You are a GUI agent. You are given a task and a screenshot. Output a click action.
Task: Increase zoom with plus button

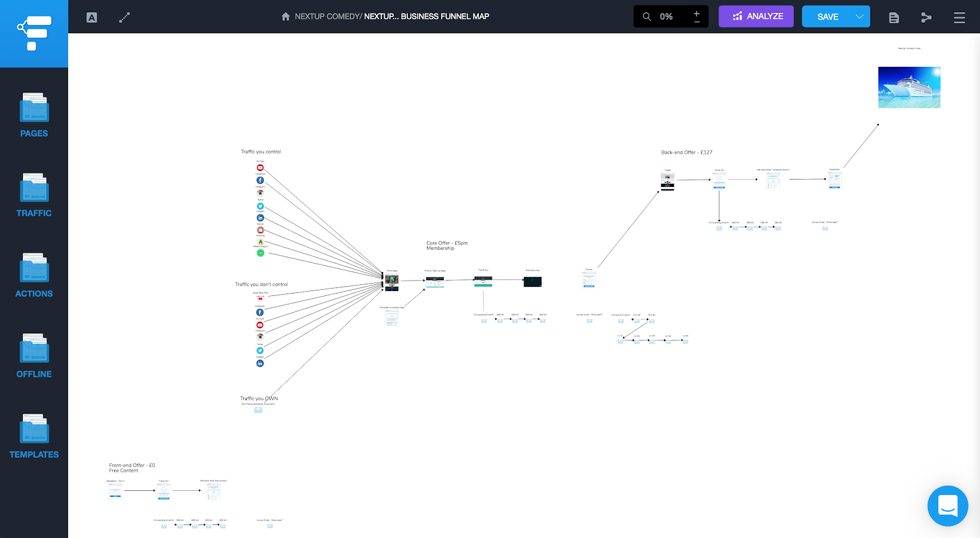(x=696, y=13)
